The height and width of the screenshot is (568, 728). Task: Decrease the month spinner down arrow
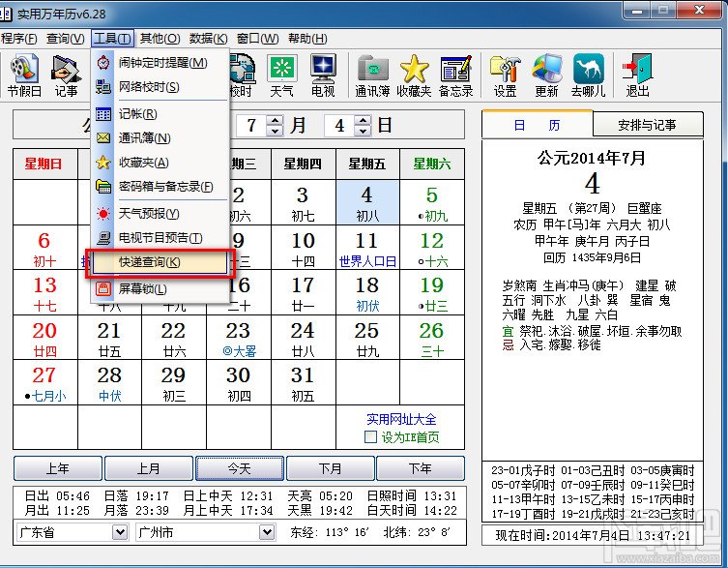tap(275, 131)
